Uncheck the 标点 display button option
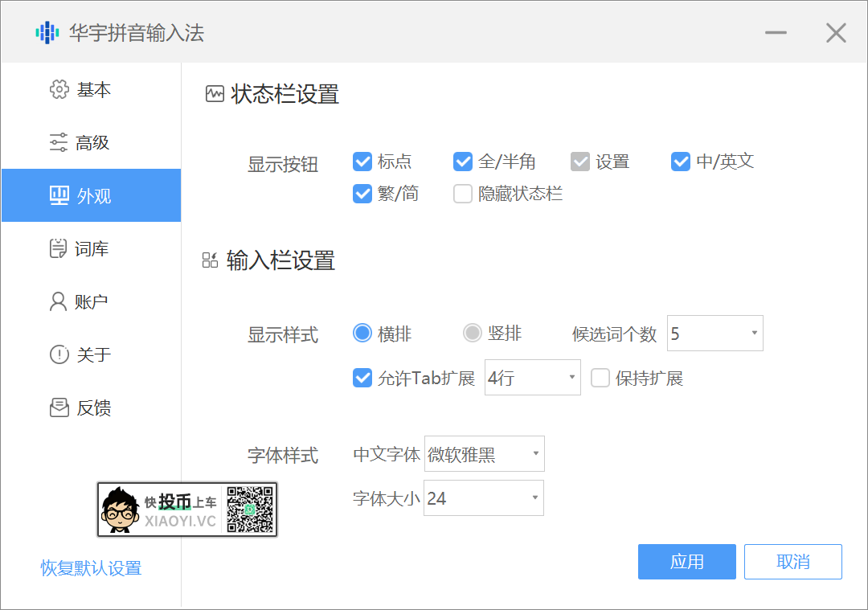The image size is (868, 610). coord(362,162)
